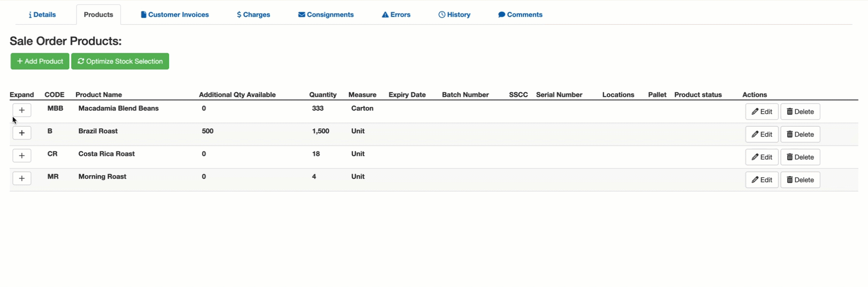Edit the Costa Rica Roast entry
This screenshot has height=287, width=868.
coord(761,157)
